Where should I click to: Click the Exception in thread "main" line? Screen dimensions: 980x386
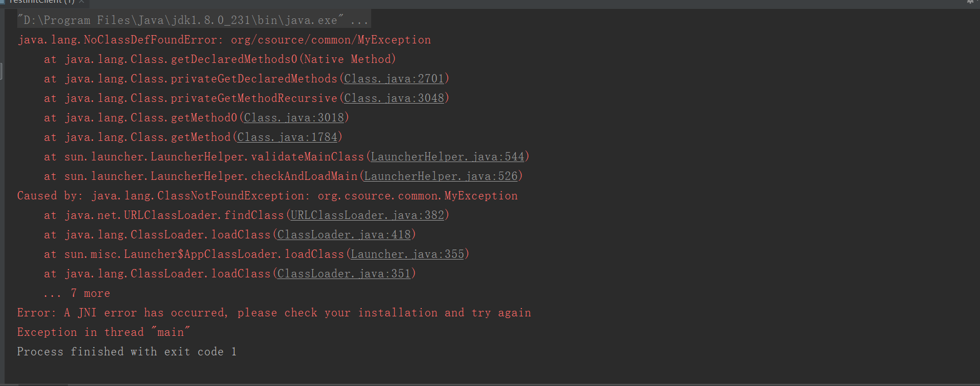(104, 332)
